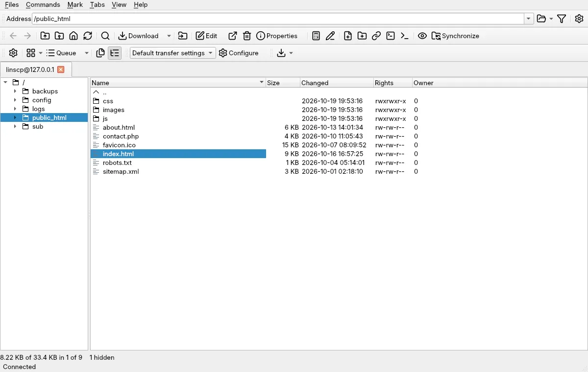
Task: Select the about.html file
Action: click(119, 127)
